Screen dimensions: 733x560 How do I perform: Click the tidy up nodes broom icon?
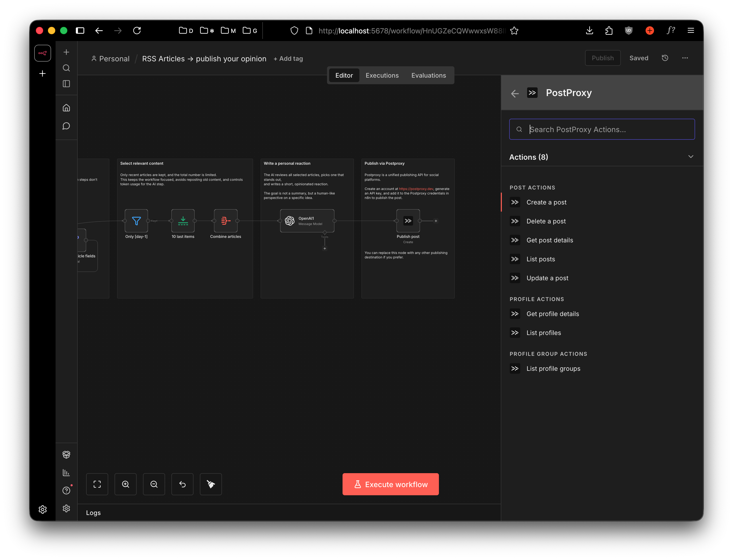210,484
